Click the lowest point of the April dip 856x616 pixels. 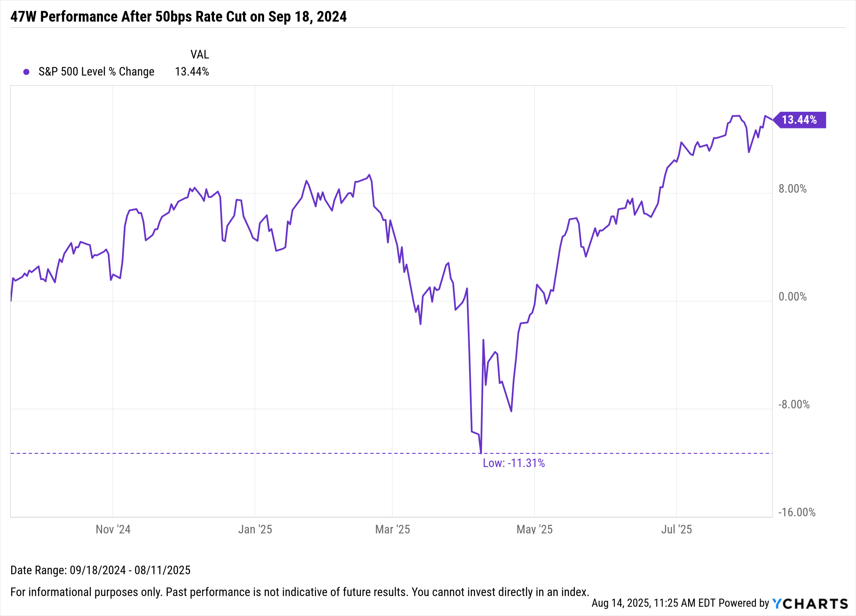pyautogui.click(x=481, y=453)
